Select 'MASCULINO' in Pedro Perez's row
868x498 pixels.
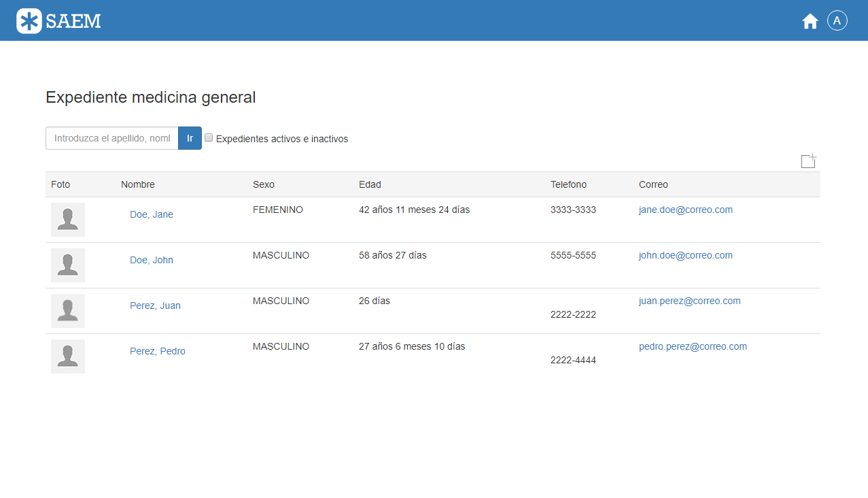coord(281,346)
